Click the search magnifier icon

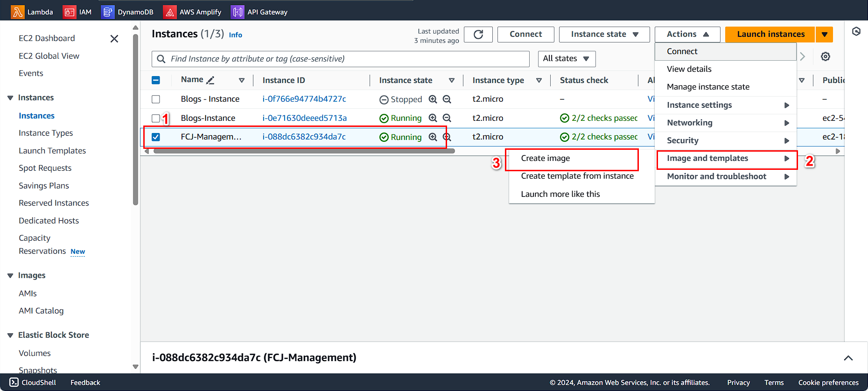(161, 59)
